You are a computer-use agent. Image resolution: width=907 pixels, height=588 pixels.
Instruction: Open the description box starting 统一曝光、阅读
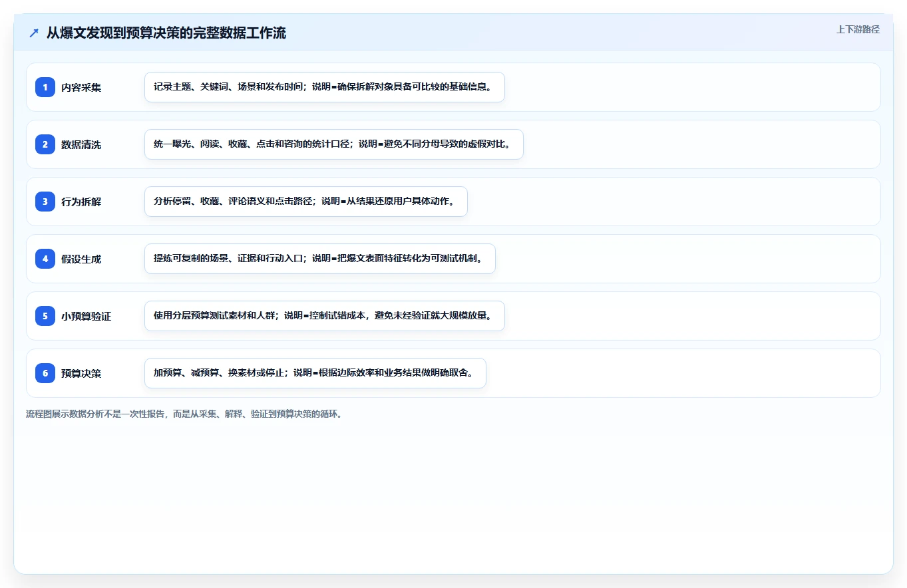coord(334,144)
